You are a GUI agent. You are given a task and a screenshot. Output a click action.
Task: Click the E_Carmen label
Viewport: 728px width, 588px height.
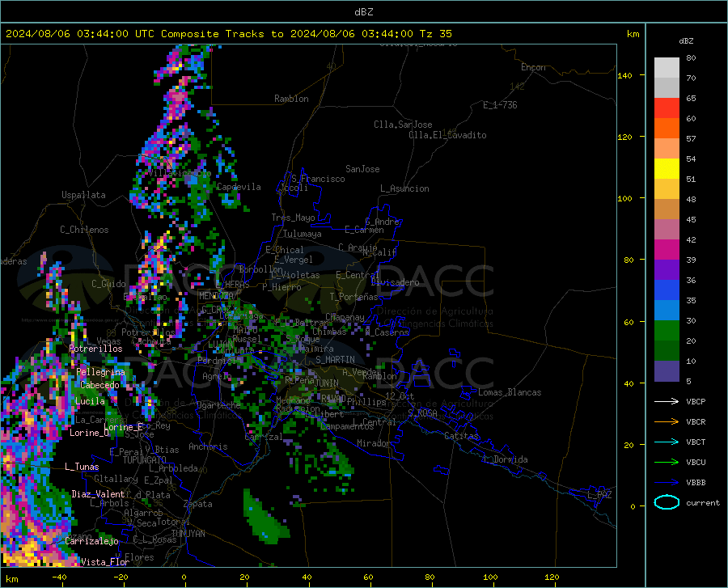point(365,229)
